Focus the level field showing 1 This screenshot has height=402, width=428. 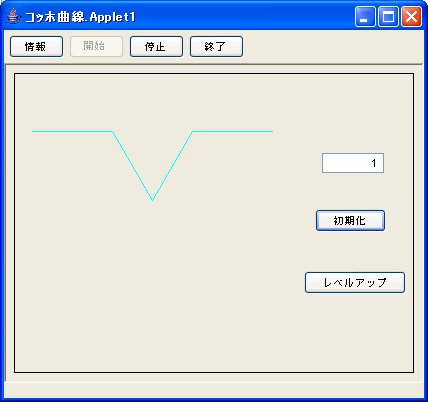tap(353, 163)
